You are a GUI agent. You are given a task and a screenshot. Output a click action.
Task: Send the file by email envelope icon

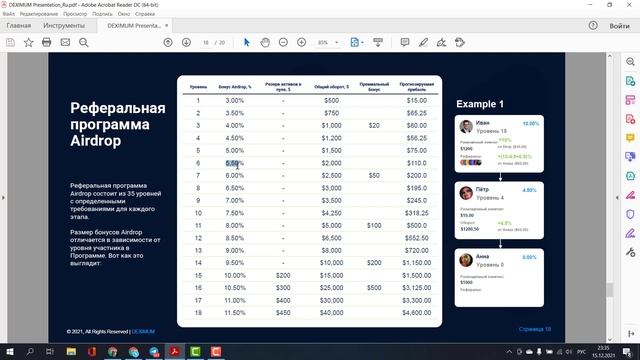point(65,42)
